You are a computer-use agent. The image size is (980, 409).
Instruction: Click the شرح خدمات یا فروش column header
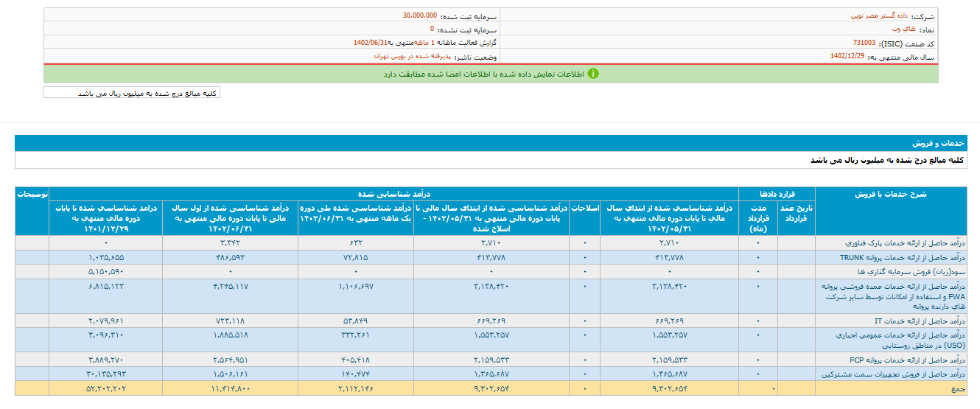891,195
